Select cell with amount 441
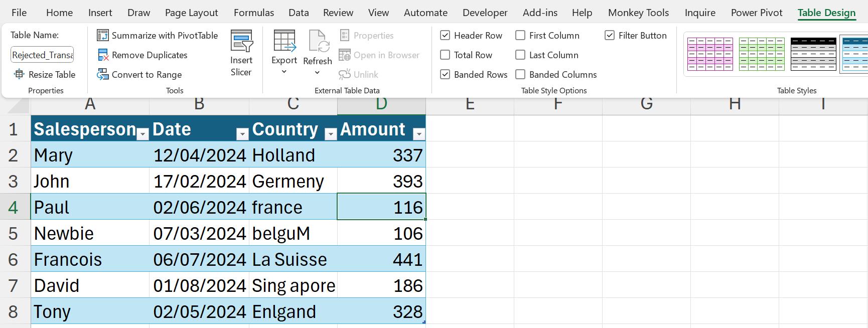The image size is (868, 328). point(382,259)
